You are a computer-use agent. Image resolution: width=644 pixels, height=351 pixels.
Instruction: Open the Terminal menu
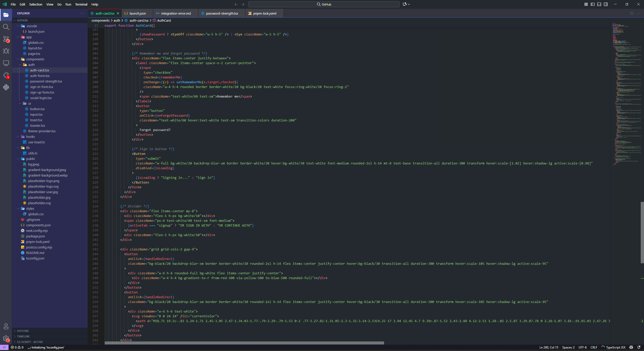(81, 4)
